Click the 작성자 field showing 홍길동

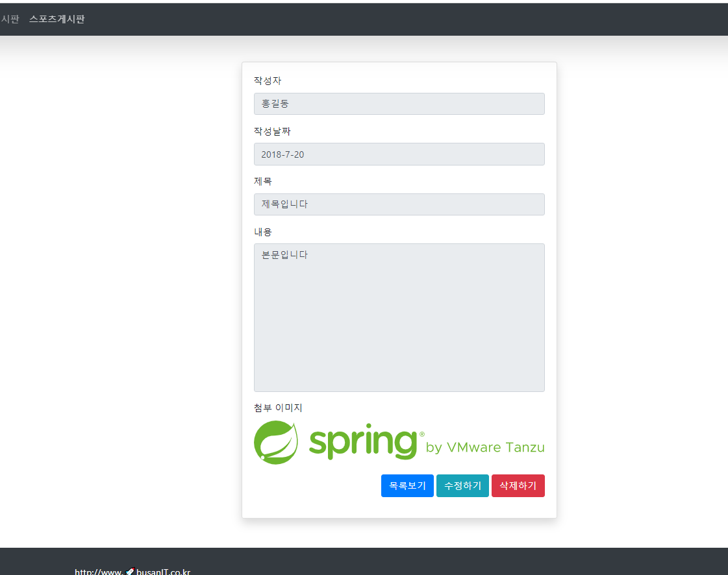point(399,103)
